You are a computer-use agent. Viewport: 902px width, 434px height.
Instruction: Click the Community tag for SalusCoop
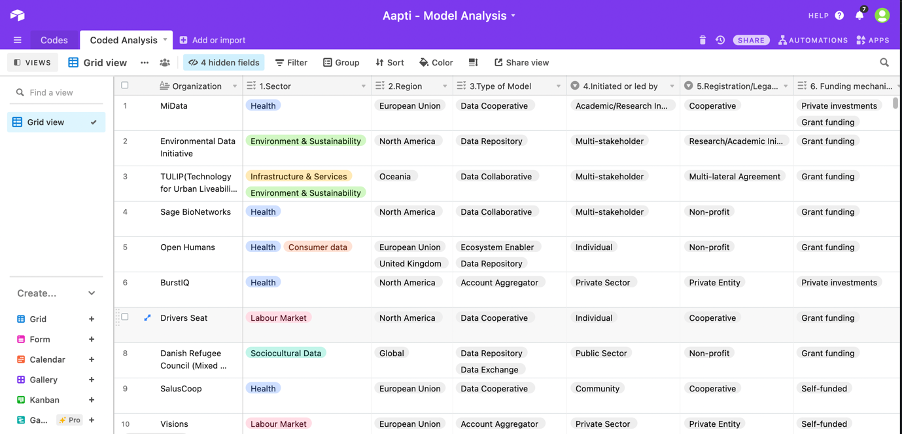tap(598, 389)
